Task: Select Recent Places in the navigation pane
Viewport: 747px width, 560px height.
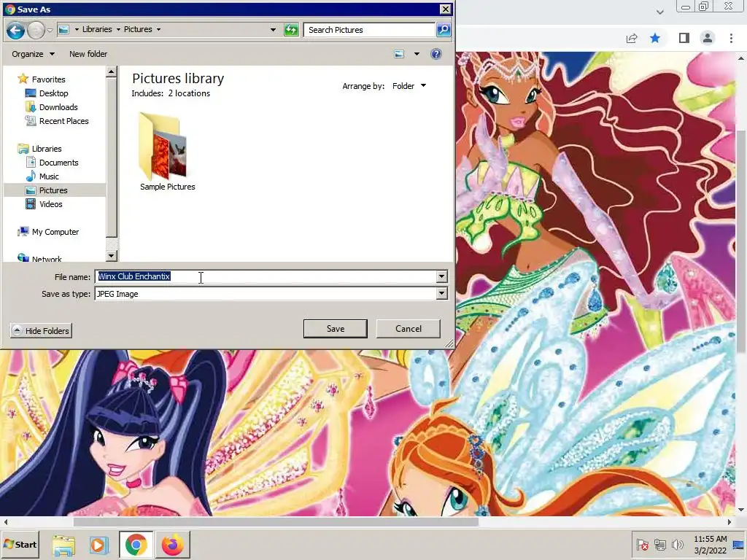Action: 64,121
